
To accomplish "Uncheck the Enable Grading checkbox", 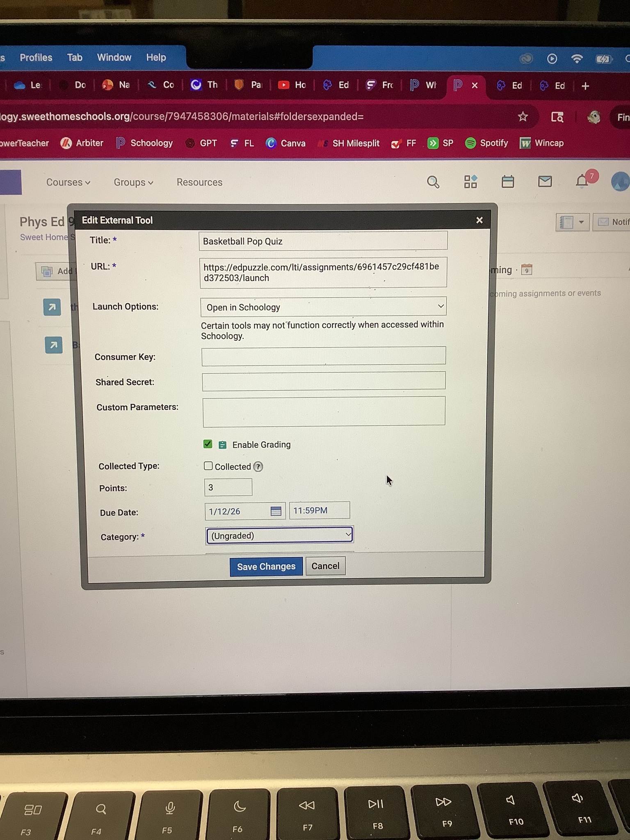I will click(208, 444).
